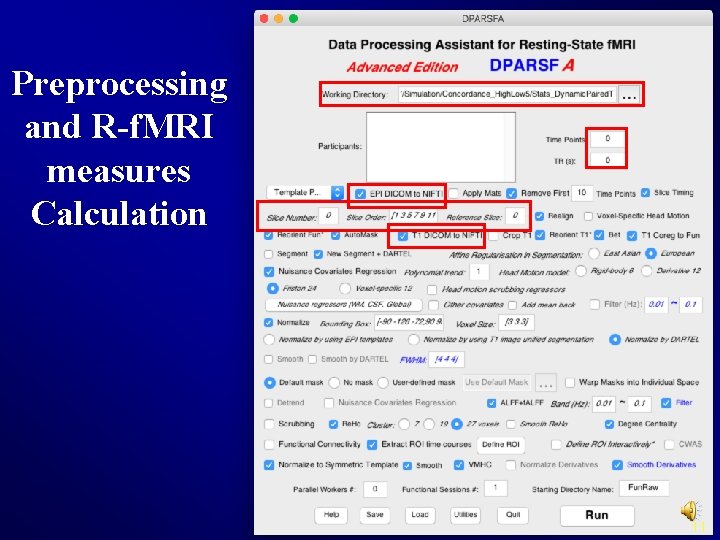Image resolution: width=720 pixels, height=540 pixels.
Task: Click the Define ROI button
Action: click(501, 444)
